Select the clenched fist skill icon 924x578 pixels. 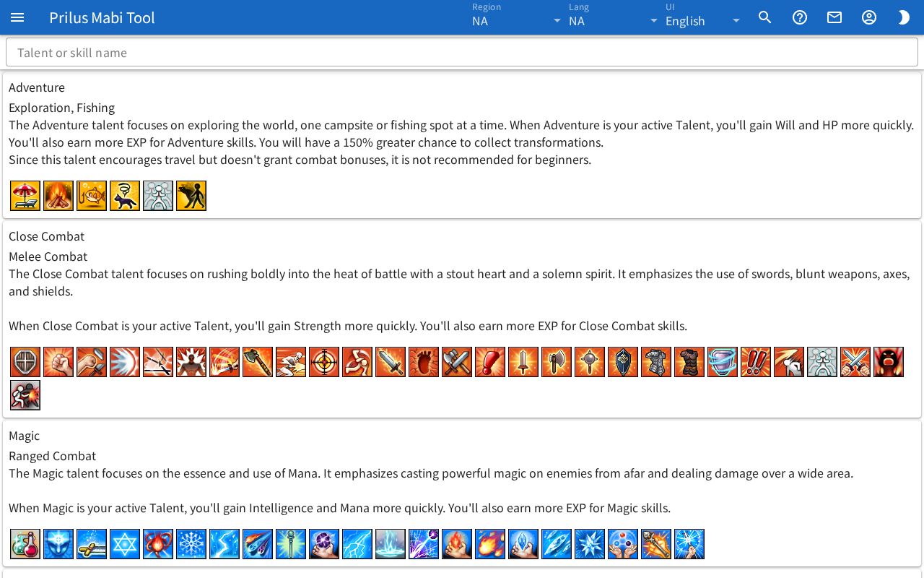pyautogui.click(x=58, y=362)
